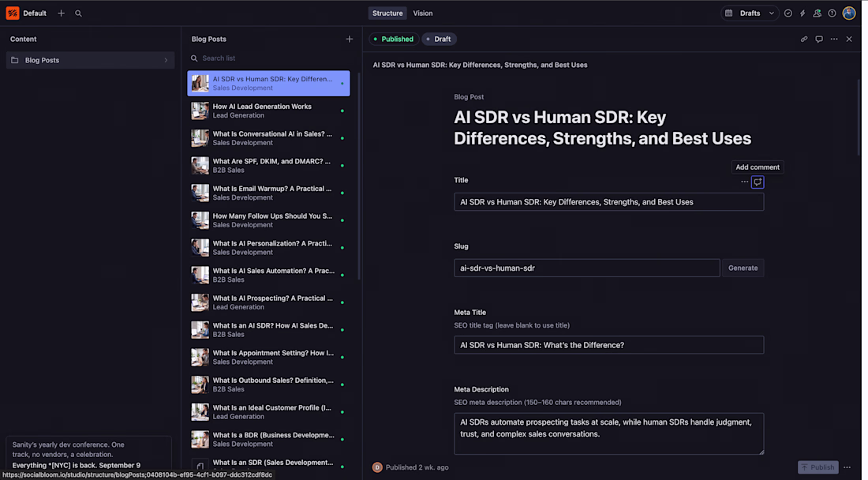Open post How Many Follow Ups Should You S...
This screenshot has width=868, height=480.
(x=268, y=220)
